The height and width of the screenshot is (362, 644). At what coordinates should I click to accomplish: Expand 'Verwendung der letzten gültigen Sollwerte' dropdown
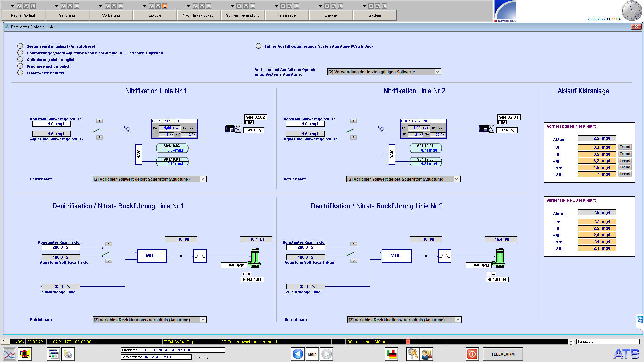437,72
